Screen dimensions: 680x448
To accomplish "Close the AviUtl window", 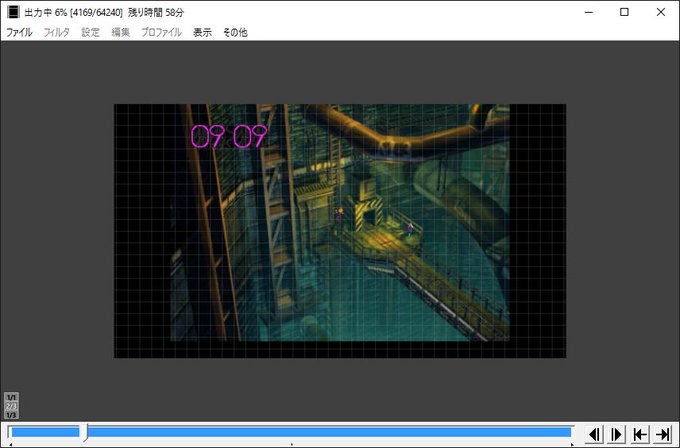I will [660, 12].
